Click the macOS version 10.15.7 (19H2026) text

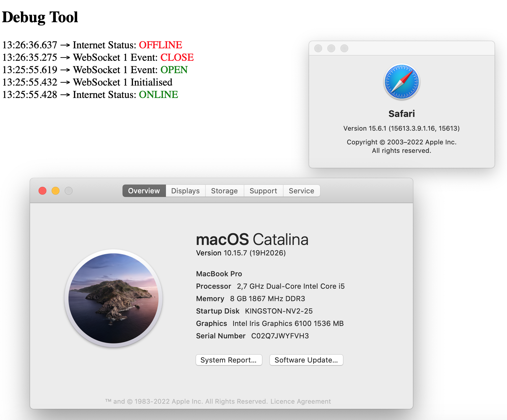[x=241, y=253]
